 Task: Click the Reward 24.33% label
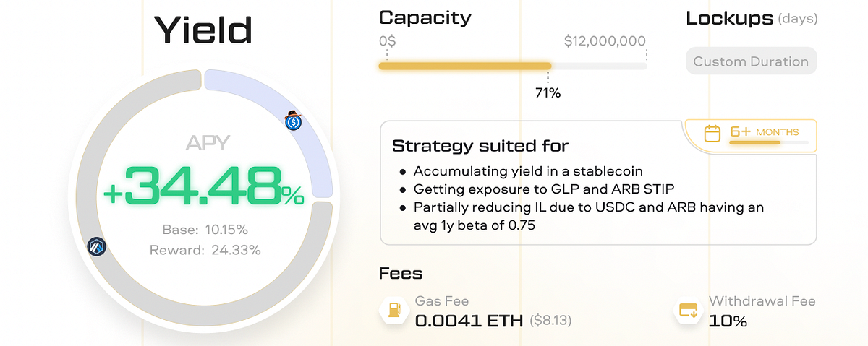click(205, 251)
